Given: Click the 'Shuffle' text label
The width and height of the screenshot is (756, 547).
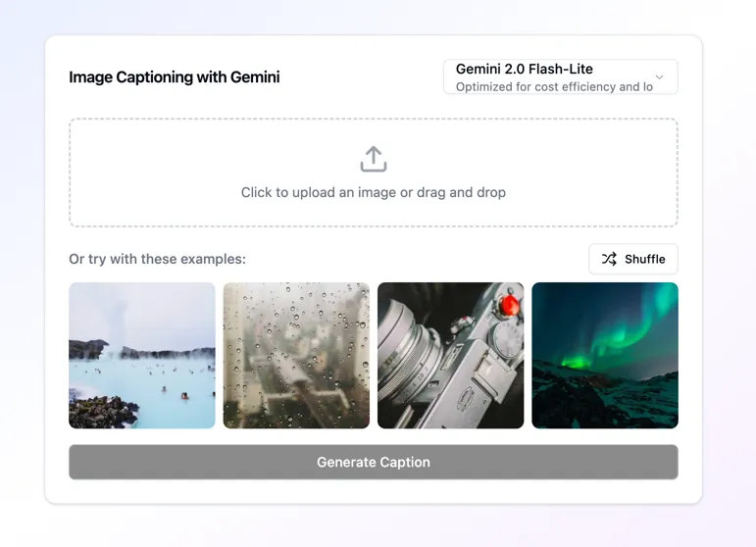Looking at the screenshot, I should [644, 259].
